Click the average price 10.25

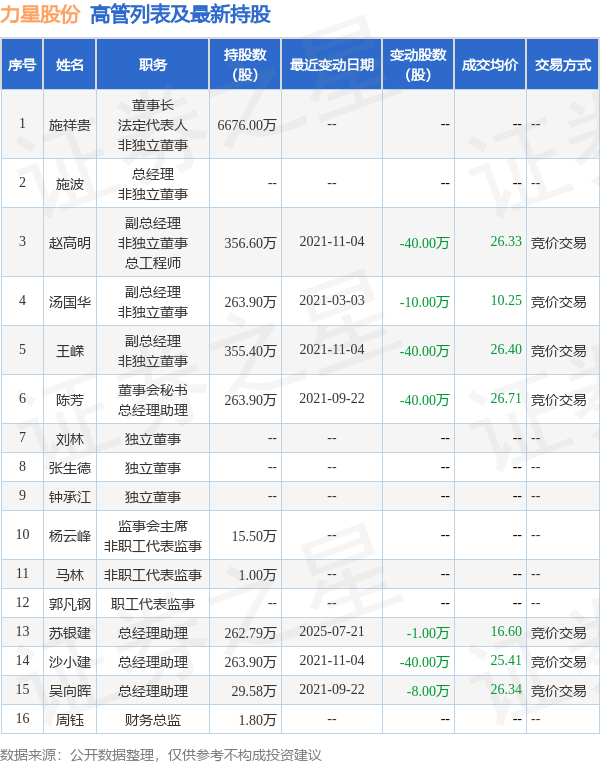(x=506, y=300)
